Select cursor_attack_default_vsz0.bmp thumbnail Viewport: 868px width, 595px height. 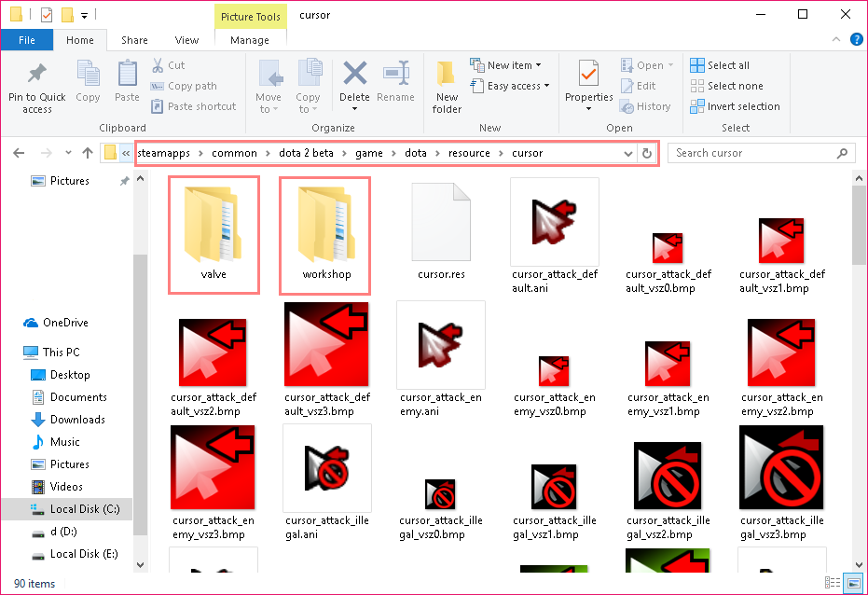click(668, 247)
